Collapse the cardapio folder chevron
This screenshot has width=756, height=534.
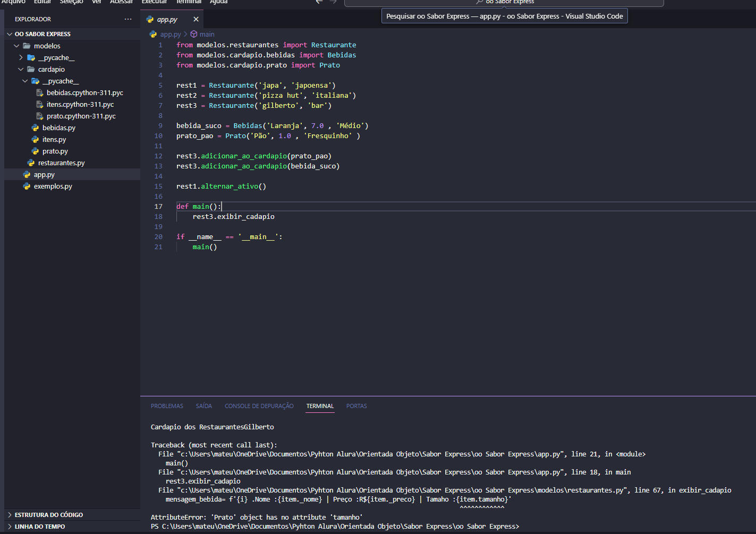(x=21, y=69)
